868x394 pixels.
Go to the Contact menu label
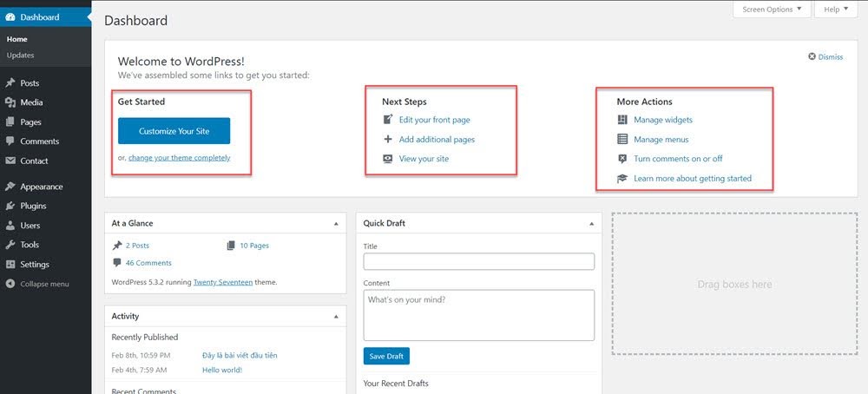click(x=35, y=161)
